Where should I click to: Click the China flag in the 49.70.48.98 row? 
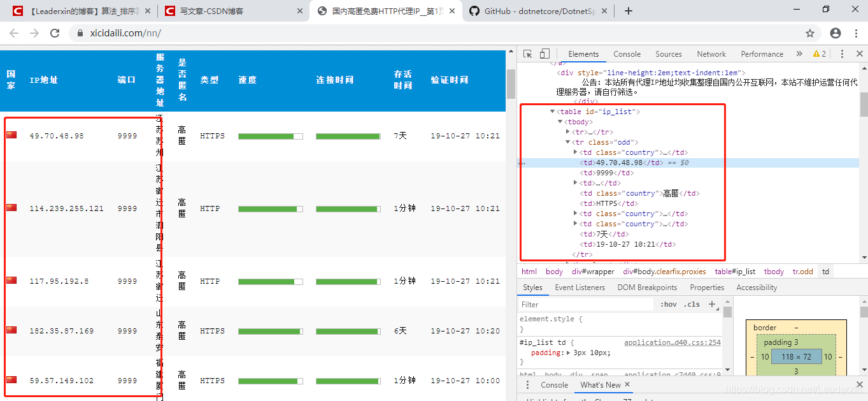coord(11,135)
